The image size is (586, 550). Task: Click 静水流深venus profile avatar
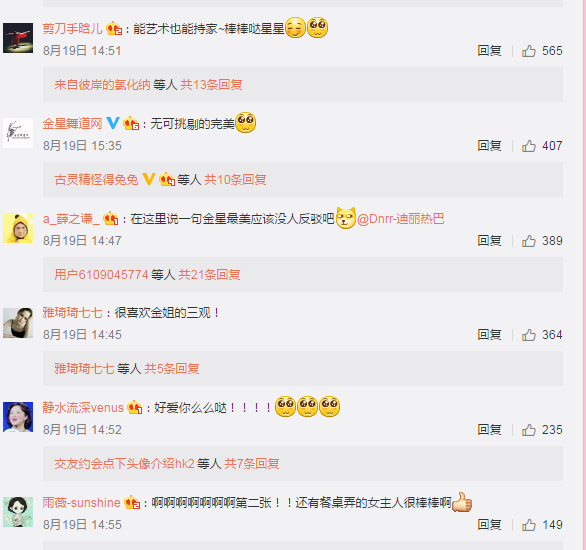[18, 417]
